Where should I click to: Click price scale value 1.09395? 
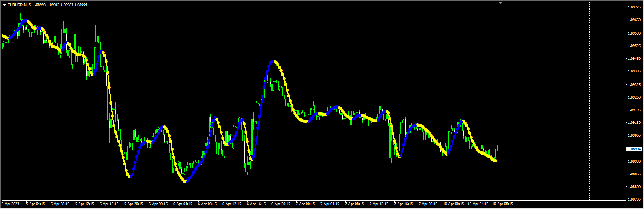[x=634, y=71]
